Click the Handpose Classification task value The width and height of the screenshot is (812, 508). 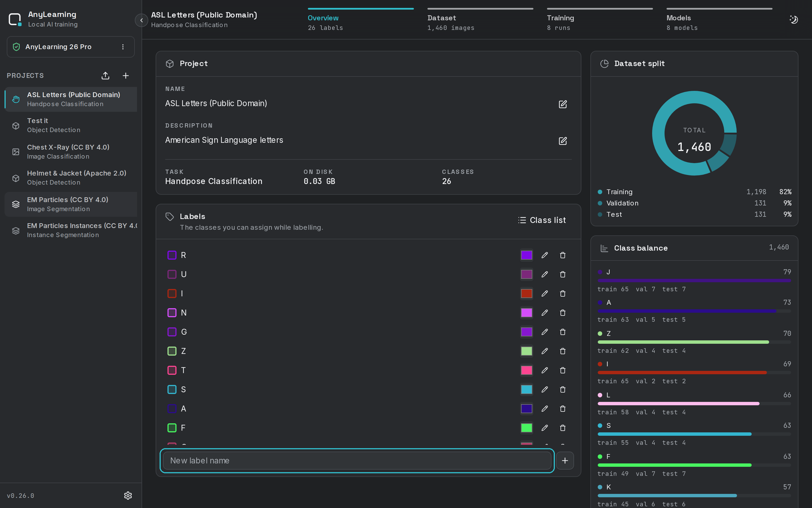click(x=214, y=181)
